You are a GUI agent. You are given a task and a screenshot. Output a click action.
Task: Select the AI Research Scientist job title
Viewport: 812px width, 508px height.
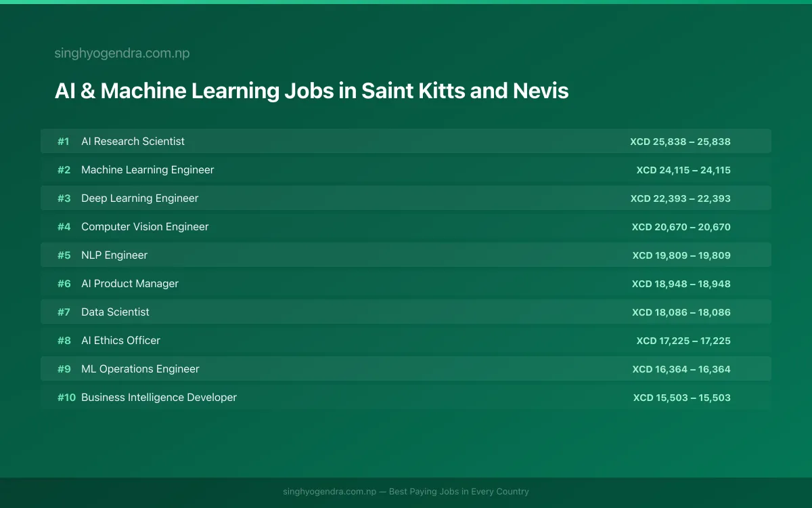pyautogui.click(x=133, y=142)
